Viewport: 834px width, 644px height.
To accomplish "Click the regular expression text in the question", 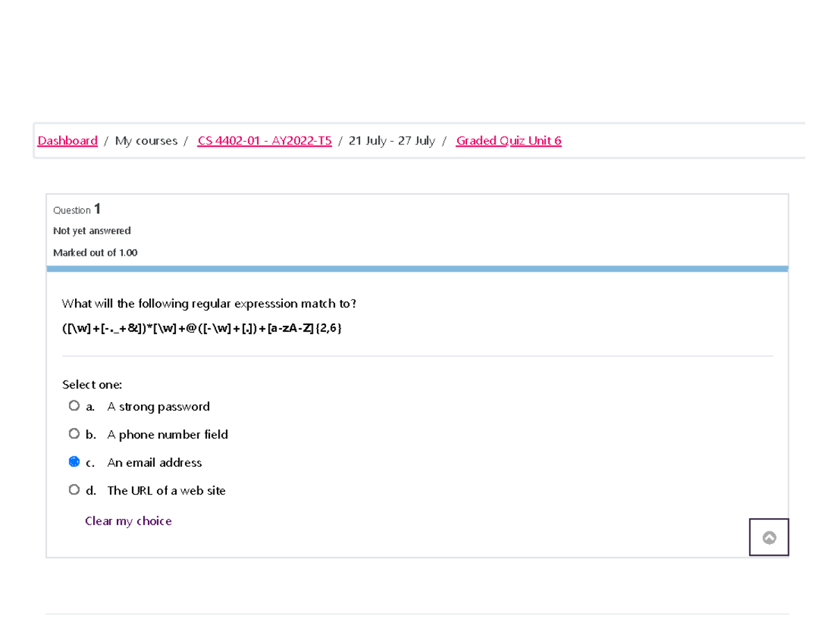I will pos(202,327).
